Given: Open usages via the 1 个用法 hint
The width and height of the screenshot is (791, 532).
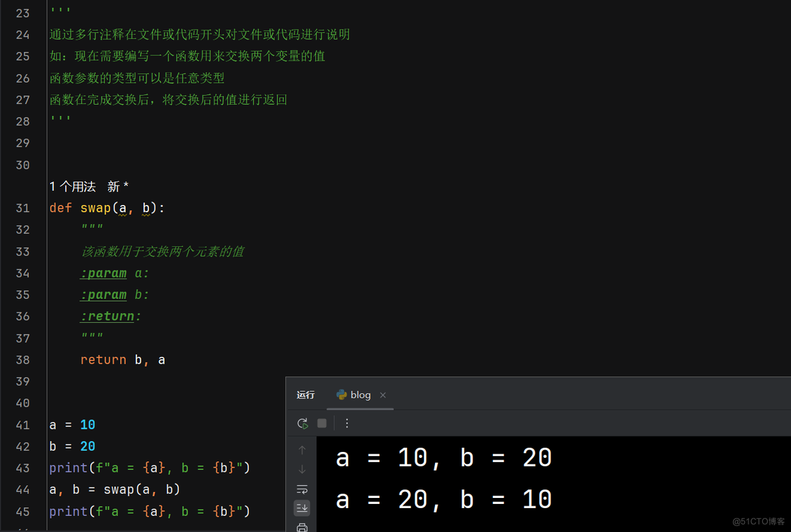Looking at the screenshot, I should 72,186.
